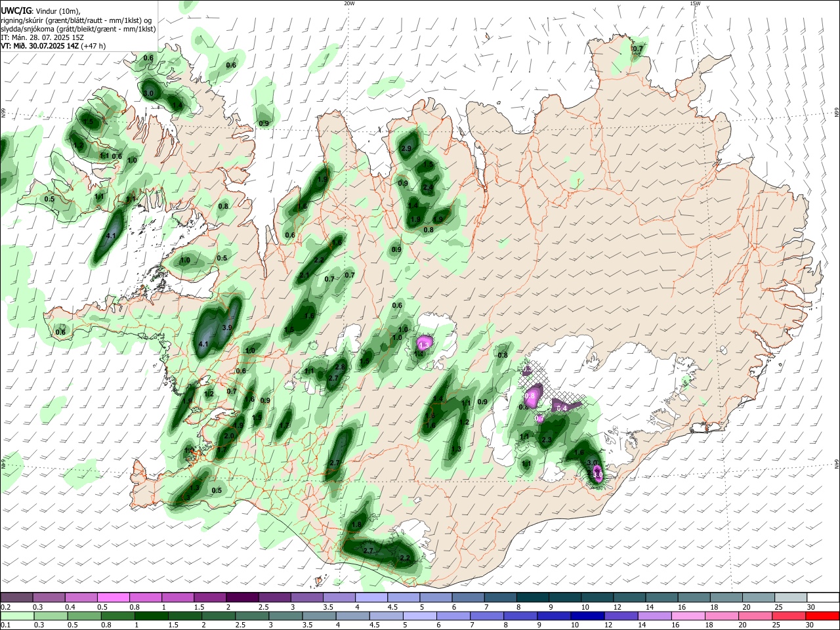Click the '0.9' value in the sea north of Iceland

coord(264,123)
